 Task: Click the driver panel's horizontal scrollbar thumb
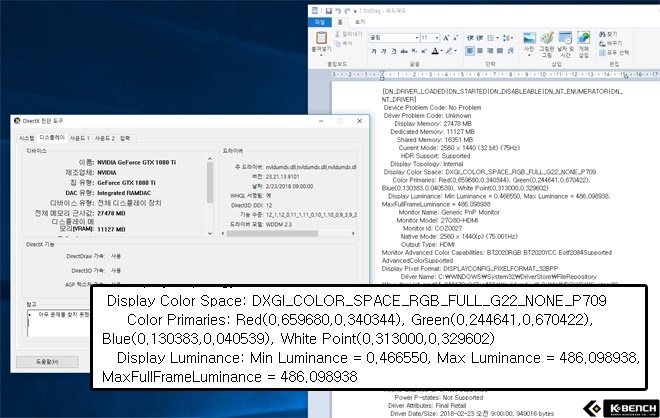click(x=272, y=233)
